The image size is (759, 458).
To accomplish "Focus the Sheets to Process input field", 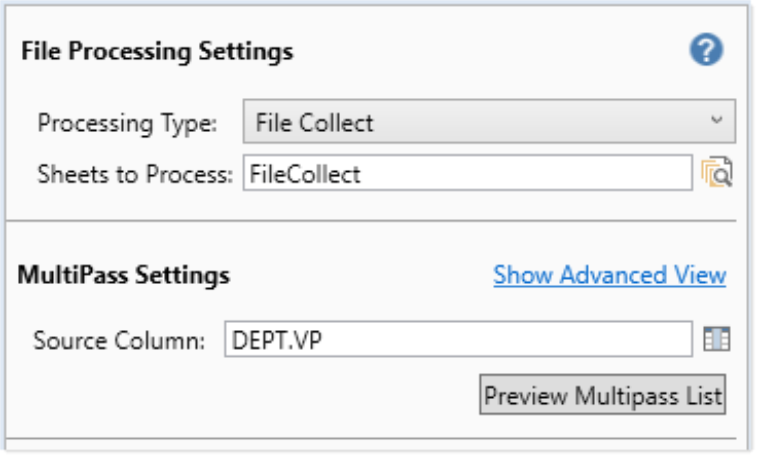I will pos(467,174).
